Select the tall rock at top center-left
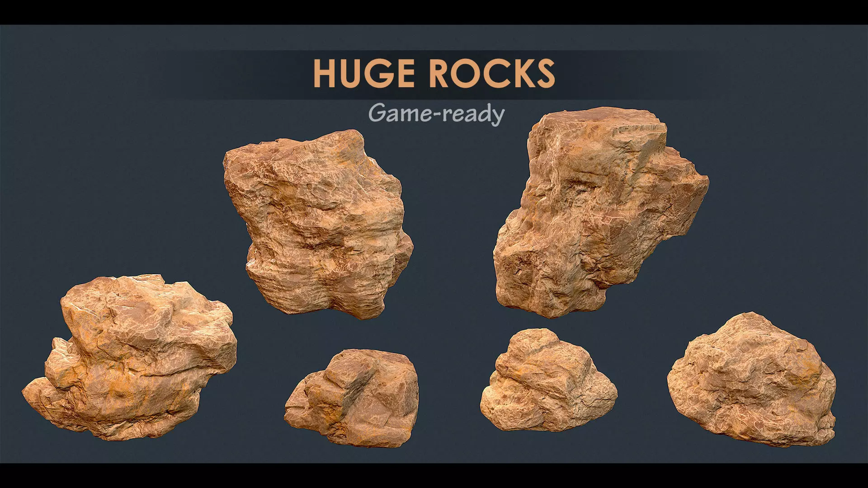 (x=318, y=224)
